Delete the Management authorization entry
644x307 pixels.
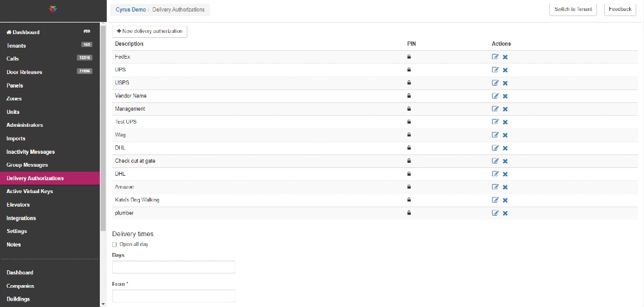[505, 109]
